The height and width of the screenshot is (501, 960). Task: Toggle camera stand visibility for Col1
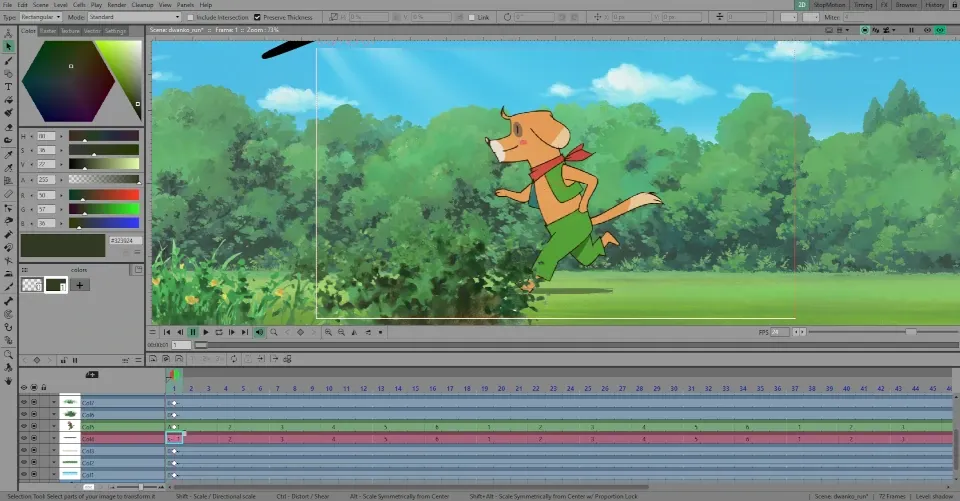[x=34, y=475]
